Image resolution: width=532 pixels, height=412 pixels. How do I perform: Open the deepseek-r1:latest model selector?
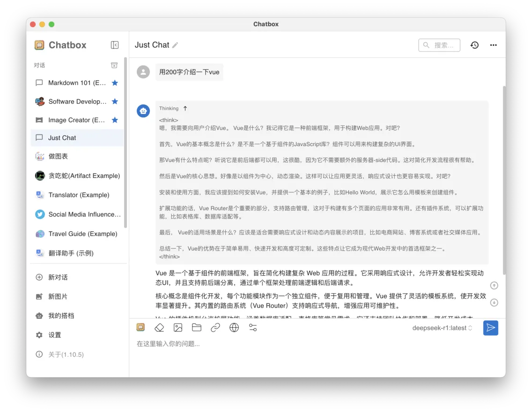[442, 328]
